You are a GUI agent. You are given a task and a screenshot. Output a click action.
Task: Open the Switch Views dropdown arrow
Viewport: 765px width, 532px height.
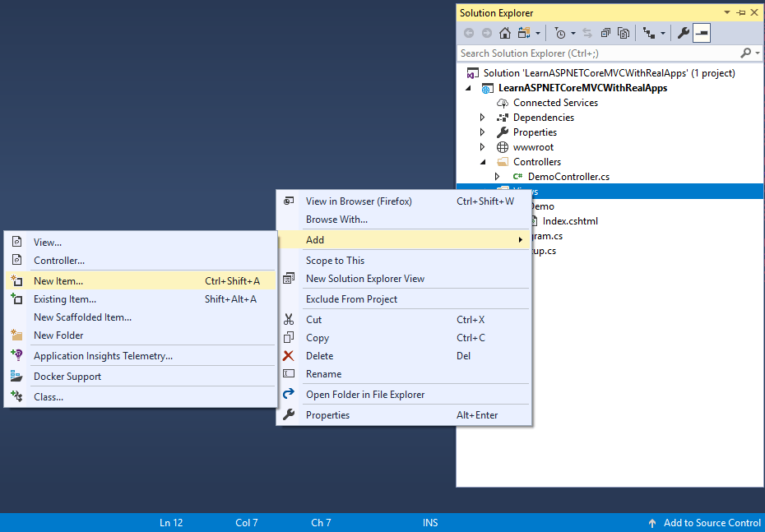(x=537, y=33)
